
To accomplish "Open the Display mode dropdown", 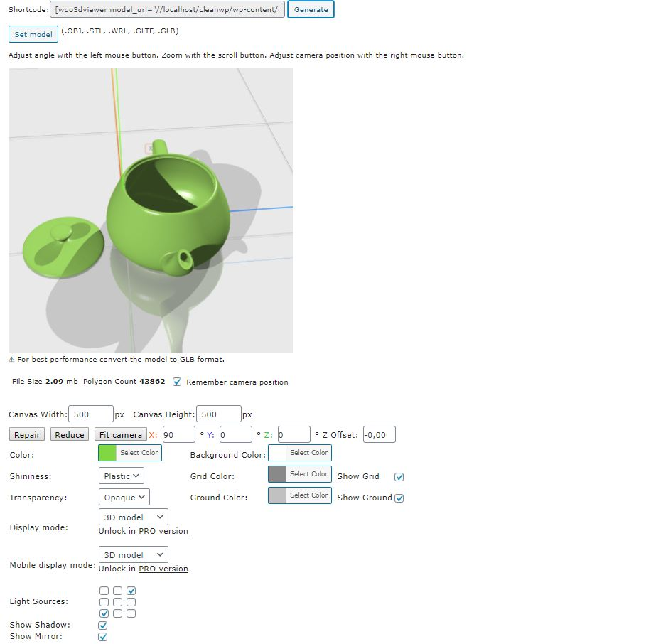I will click(x=134, y=517).
